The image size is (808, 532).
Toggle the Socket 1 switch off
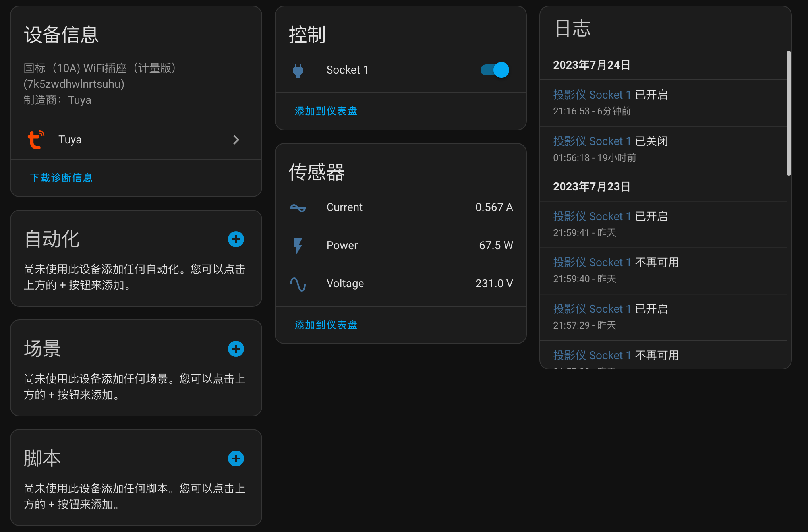(495, 70)
